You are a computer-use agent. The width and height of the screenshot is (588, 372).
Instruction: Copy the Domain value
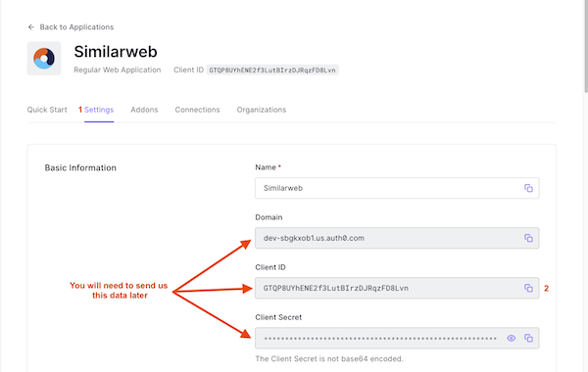[x=528, y=238]
